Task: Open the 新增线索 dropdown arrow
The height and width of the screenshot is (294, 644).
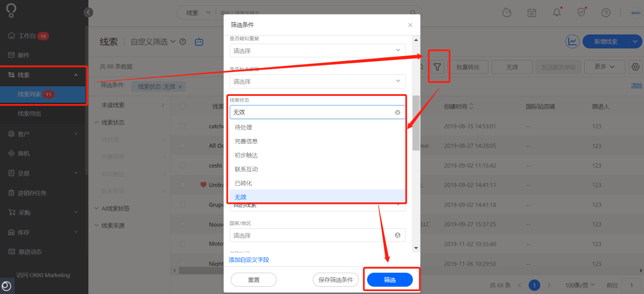Action: tap(635, 42)
